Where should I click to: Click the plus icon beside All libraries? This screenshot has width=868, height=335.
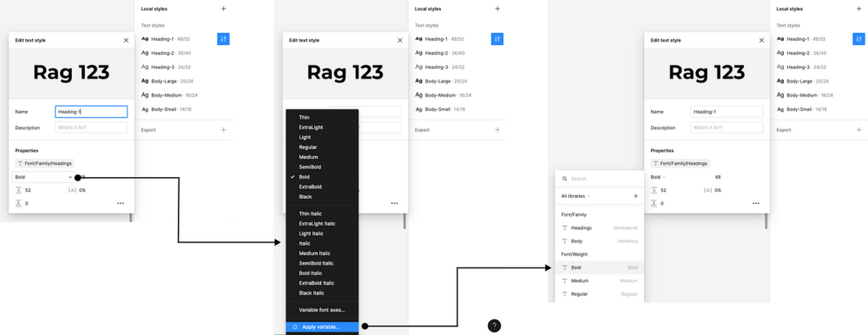coord(635,196)
